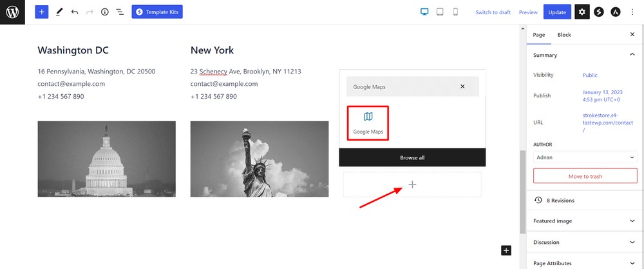Viewport: 644px width, 269px height.
Task: Select the Capitol building image
Action: tap(106, 159)
